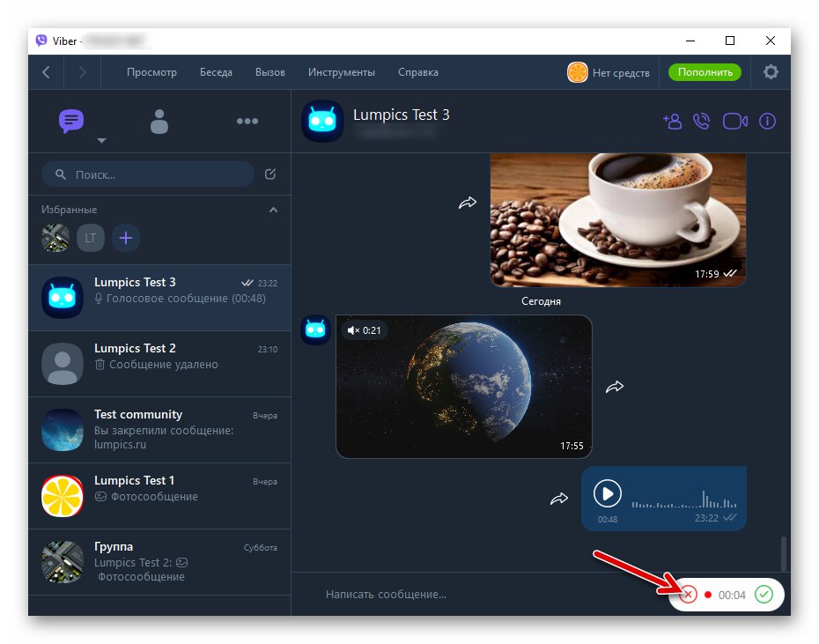Viewport: 819px width, 644px height.
Task: Go back with left arrow
Action: [46, 72]
